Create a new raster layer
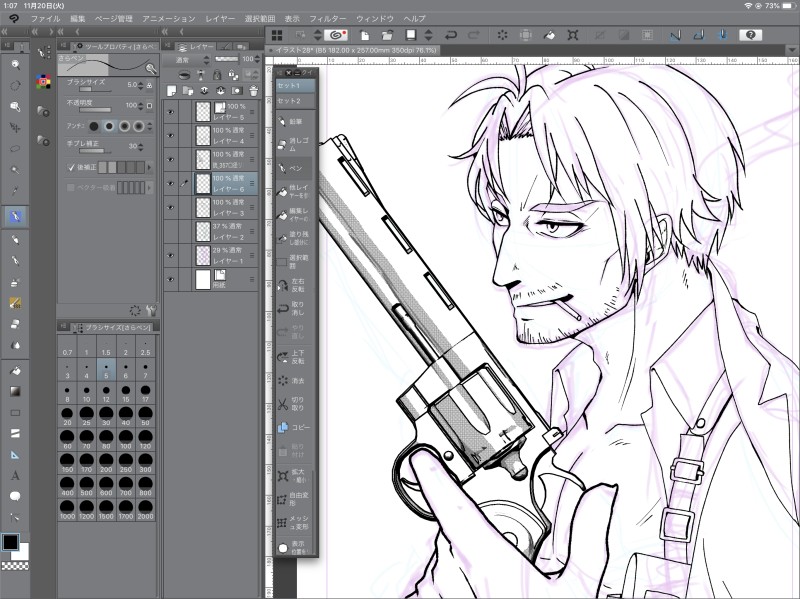Image resolution: width=800 pixels, height=599 pixels. coord(172,91)
